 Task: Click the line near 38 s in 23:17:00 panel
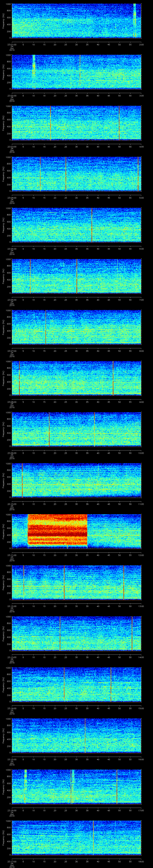tap(94, 838)
